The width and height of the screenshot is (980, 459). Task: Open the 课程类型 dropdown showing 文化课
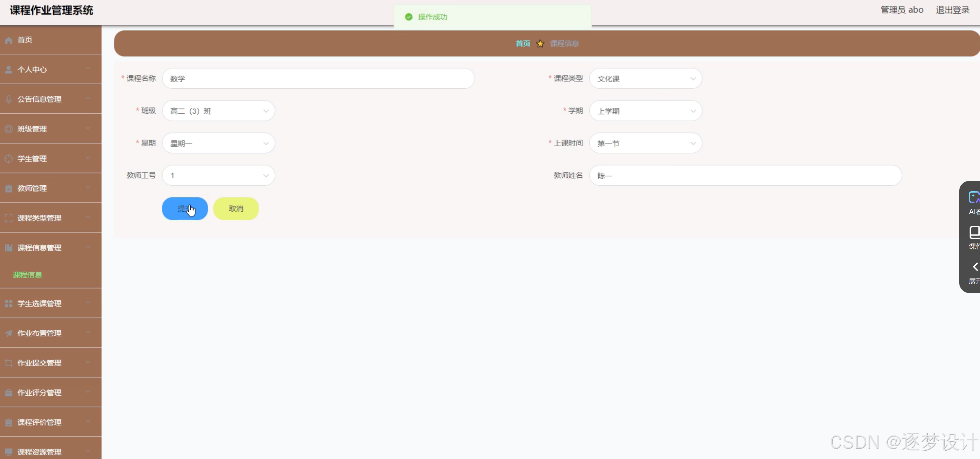(645, 79)
